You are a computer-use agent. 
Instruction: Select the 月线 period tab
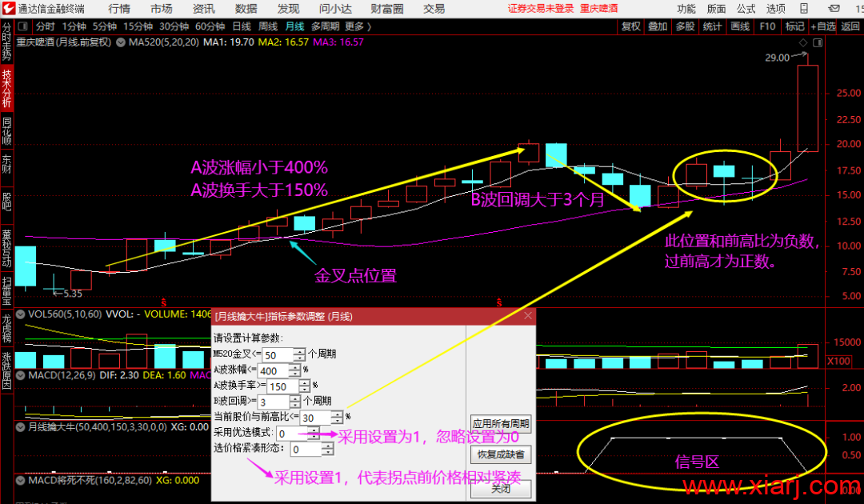(x=294, y=26)
